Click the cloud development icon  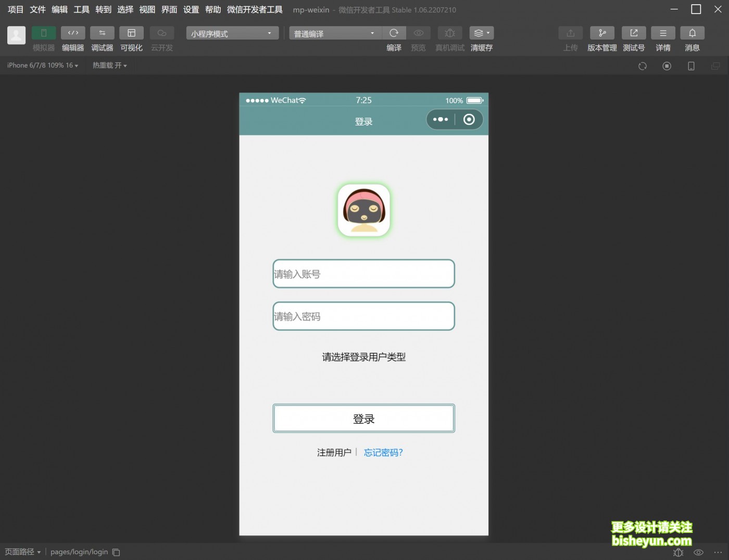[x=162, y=33]
